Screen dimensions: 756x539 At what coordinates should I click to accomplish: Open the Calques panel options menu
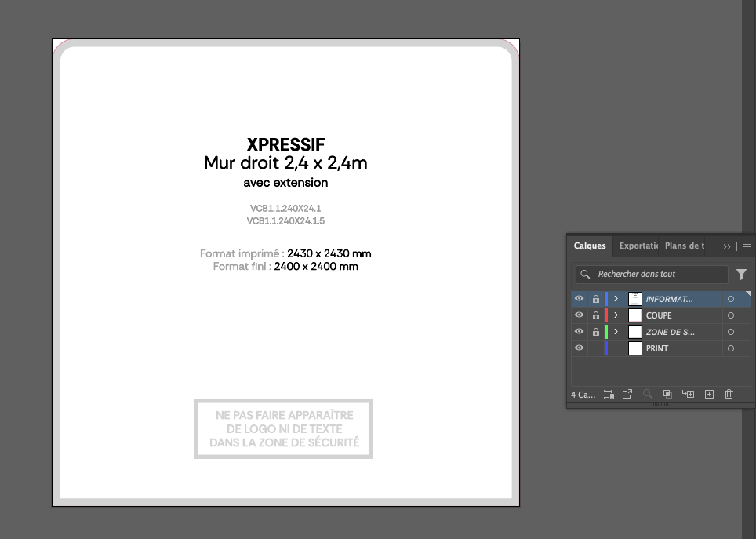pyautogui.click(x=747, y=246)
